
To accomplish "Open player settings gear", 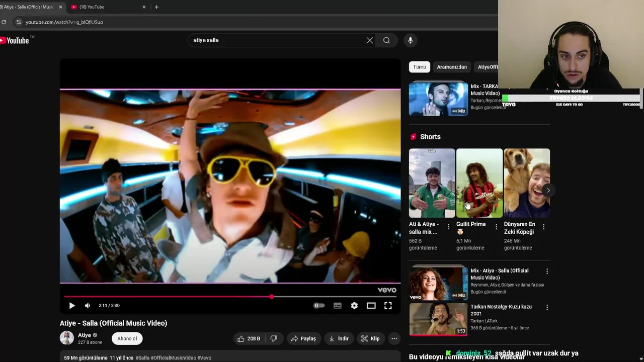I will (354, 306).
